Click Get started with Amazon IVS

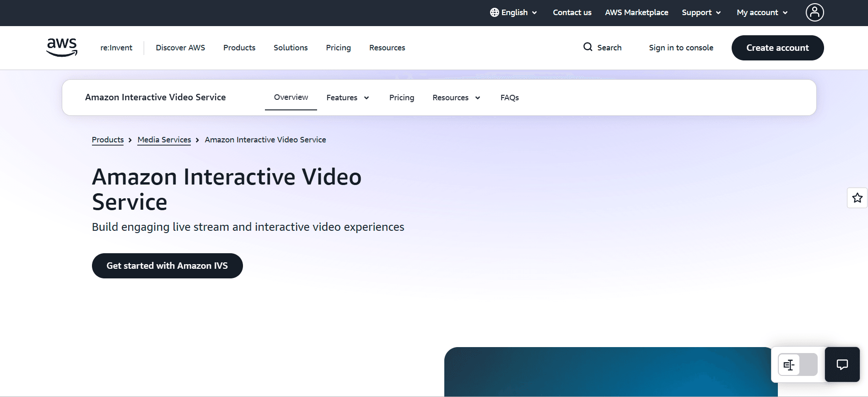click(167, 266)
